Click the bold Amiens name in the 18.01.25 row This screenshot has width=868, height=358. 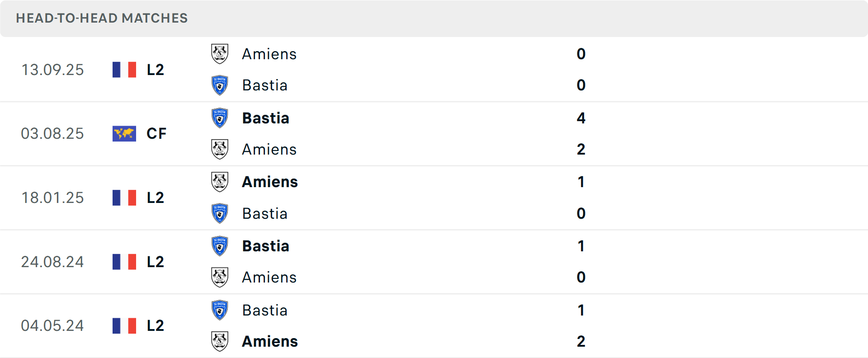[270, 182]
